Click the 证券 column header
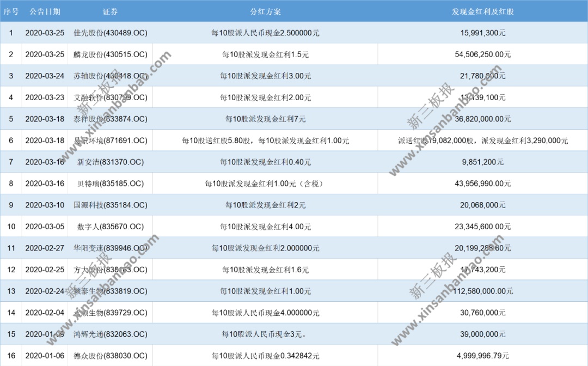This screenshot has width=588, height=366. pos(110,11)
